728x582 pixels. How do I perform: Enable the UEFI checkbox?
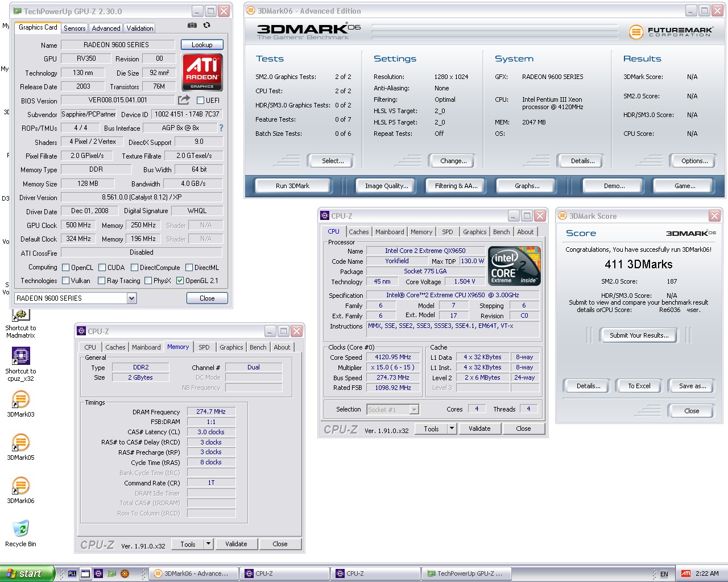[200, 100]
